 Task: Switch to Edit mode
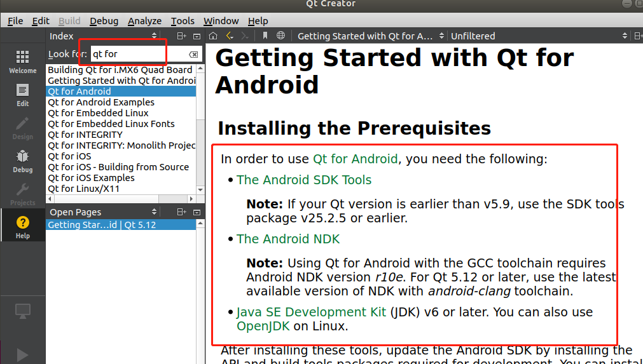(x=22, y=95)
